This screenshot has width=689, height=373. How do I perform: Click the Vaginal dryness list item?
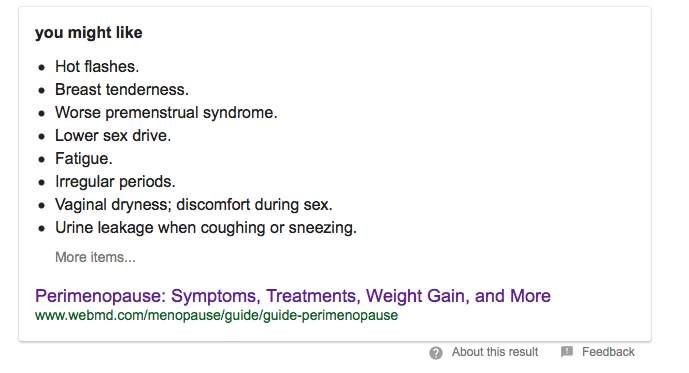click(194, 205)
